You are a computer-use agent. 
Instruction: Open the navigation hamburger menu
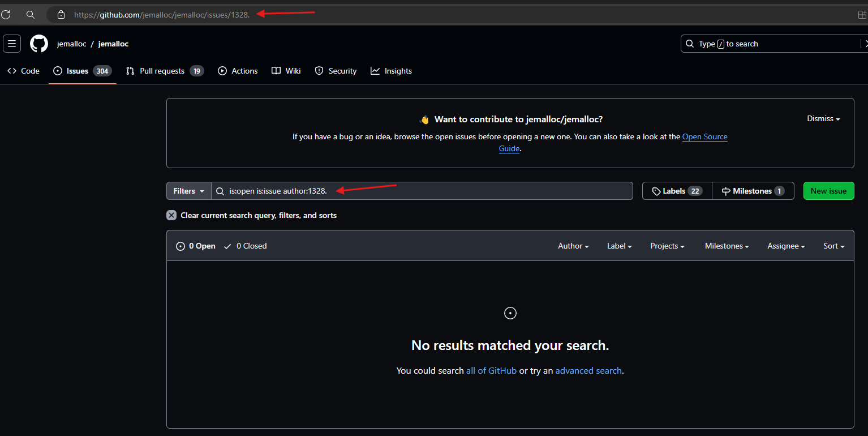pos(12,43)
